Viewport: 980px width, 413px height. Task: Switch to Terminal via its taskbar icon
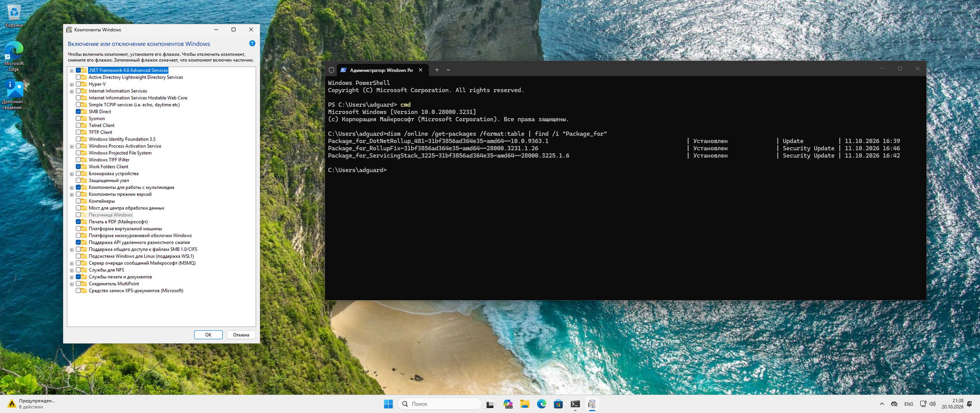tap(575, 404)
